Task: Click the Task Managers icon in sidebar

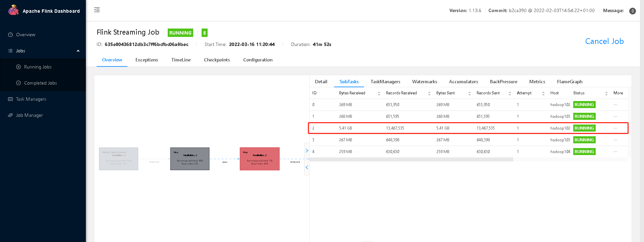Action: coord(10,99)
